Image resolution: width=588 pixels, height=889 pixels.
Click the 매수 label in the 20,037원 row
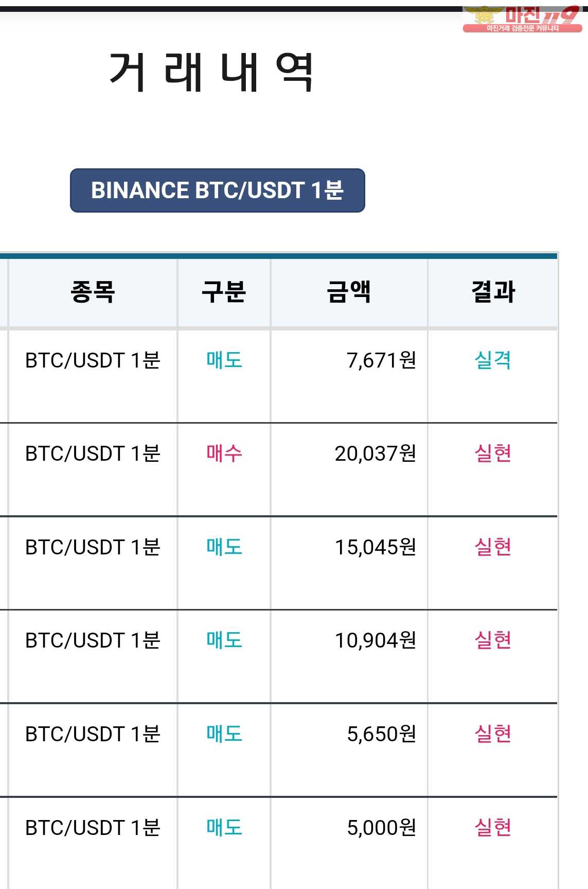pyautogui.click(x=224, y=454)
